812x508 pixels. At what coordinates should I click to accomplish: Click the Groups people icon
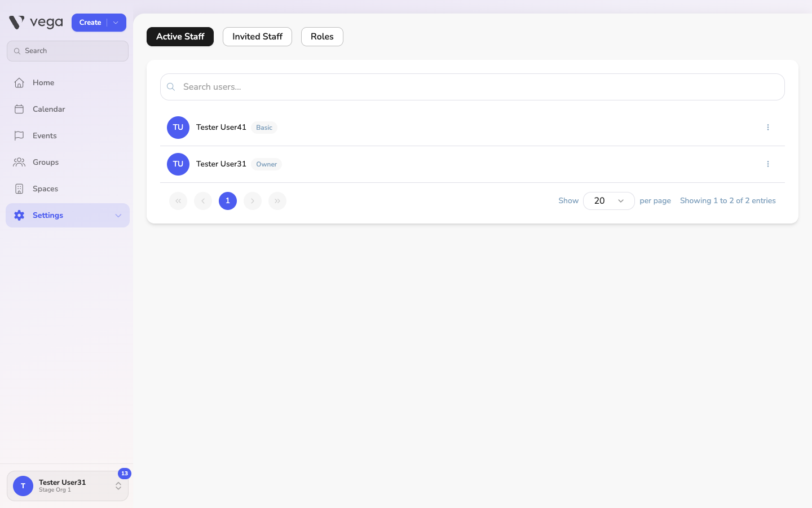tap(19, 163)
